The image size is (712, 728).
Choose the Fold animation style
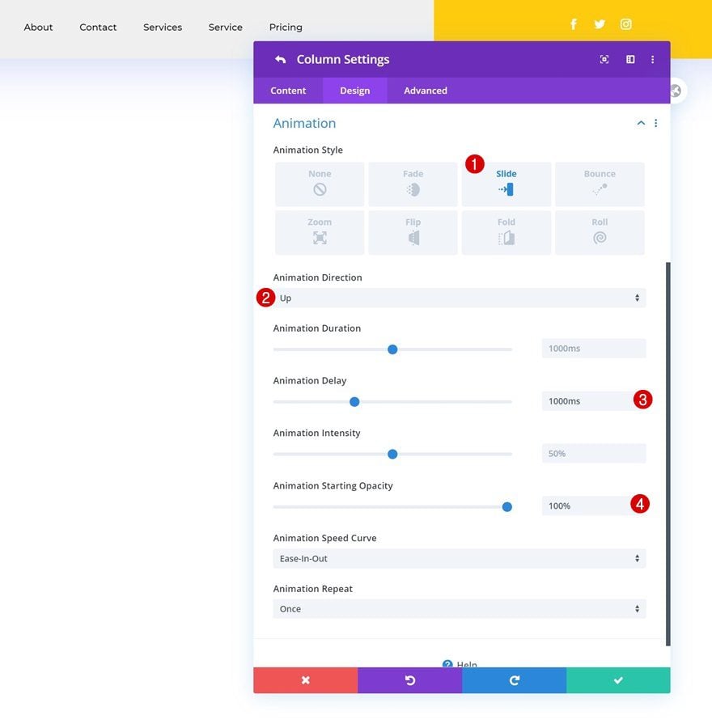(506, 232)
